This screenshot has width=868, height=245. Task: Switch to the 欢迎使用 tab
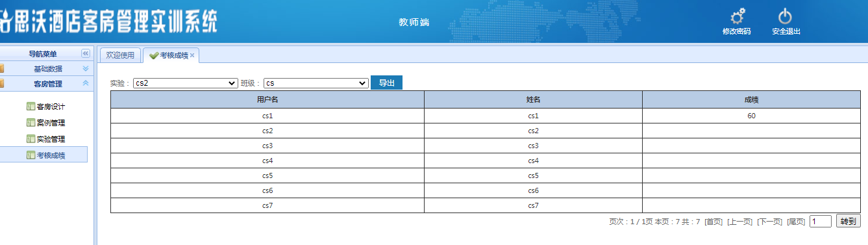point(120,56)
